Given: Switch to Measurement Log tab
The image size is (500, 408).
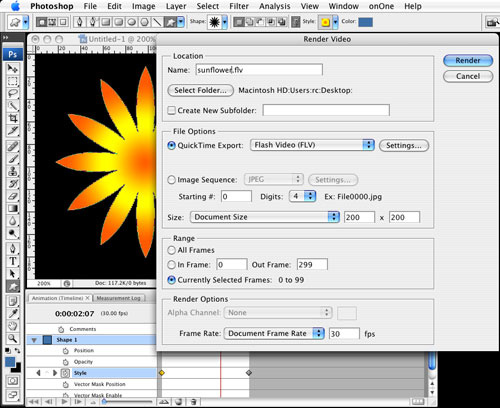Looking at the screenshot, I should pyautogui.click(x=119, y=298).
